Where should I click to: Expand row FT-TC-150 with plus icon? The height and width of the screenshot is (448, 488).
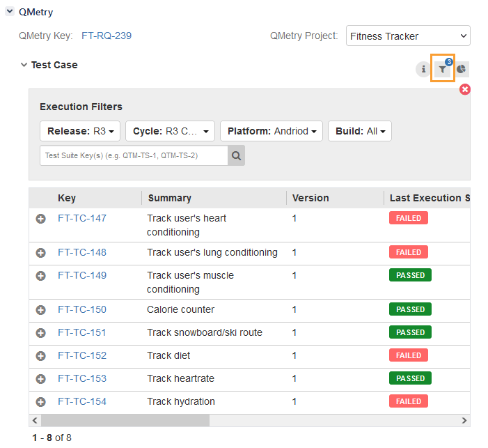40,310
